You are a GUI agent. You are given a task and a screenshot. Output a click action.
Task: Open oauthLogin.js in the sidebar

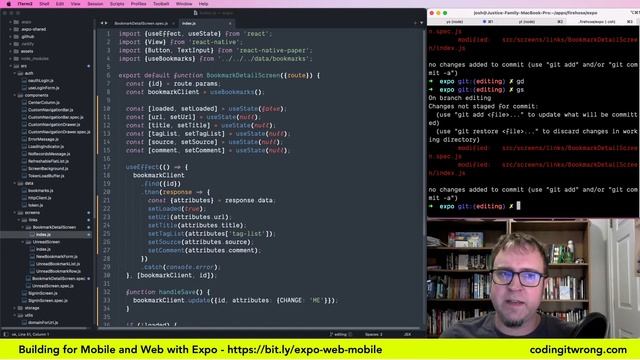(41, 81)
